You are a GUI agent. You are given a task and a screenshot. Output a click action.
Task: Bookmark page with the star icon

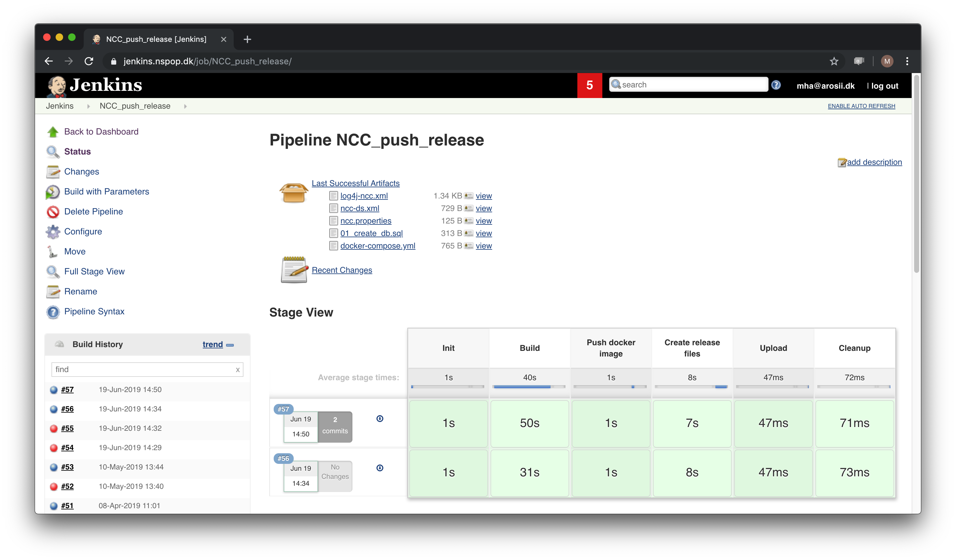tap(834, 61)
